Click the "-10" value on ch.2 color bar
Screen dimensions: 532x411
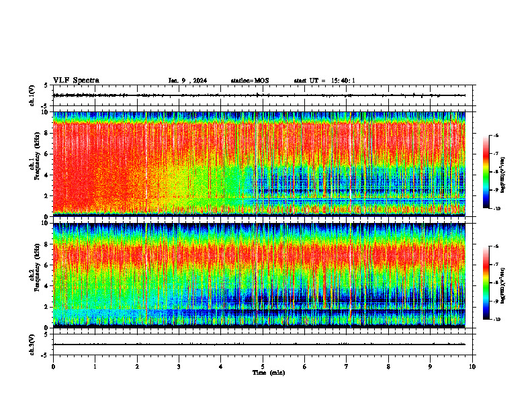coord(496,319)
